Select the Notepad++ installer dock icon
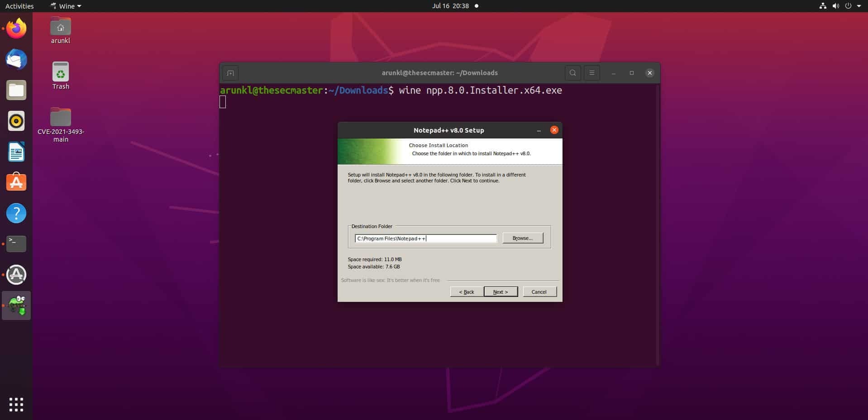This screenshot has width=868, height=420. point(16,305)
